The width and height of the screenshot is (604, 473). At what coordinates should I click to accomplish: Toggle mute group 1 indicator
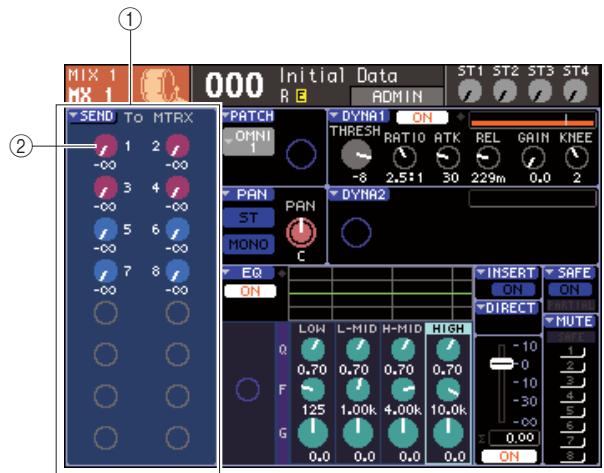572,352
